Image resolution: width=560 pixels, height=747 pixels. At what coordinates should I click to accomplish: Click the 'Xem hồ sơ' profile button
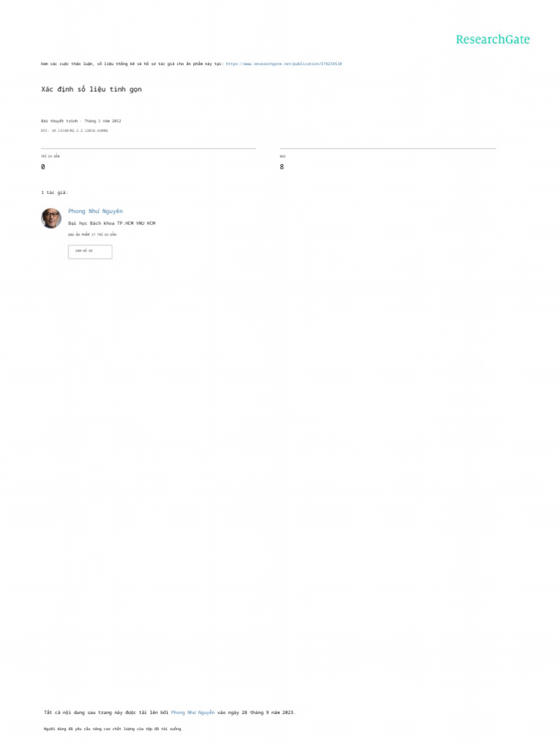[x=90, y=252]
